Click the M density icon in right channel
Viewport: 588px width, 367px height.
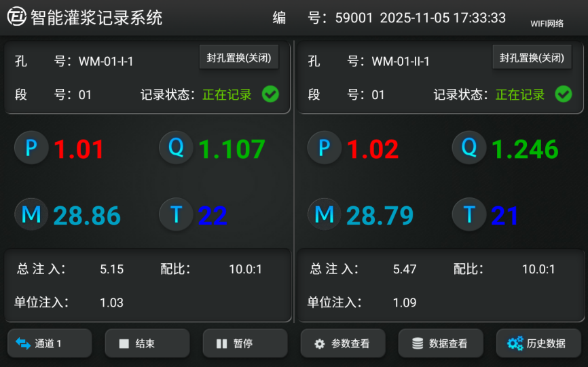pos(324,214)
